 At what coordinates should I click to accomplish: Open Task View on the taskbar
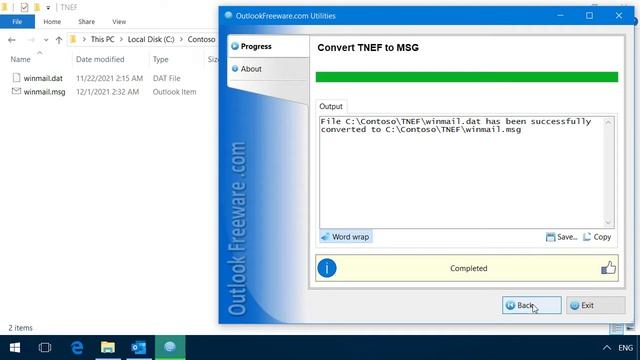pos(45,347)
